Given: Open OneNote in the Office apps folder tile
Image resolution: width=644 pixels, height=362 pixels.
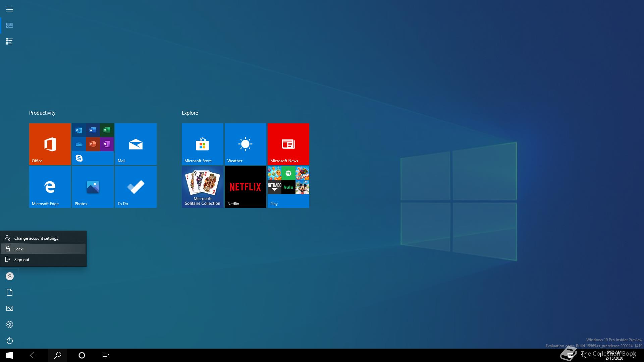Looking at the screenshot, I should tap(107, 144).
